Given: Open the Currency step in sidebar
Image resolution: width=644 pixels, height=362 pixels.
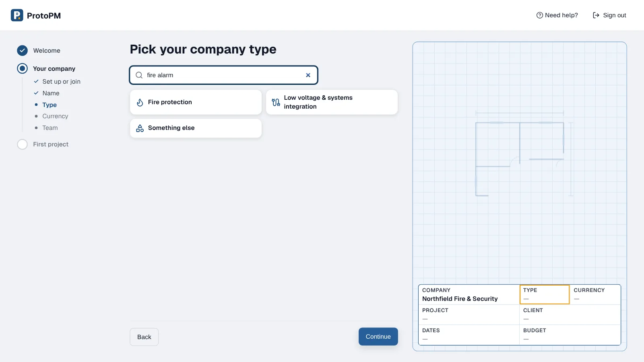Looking at the screenshot, I should point(55,116).
